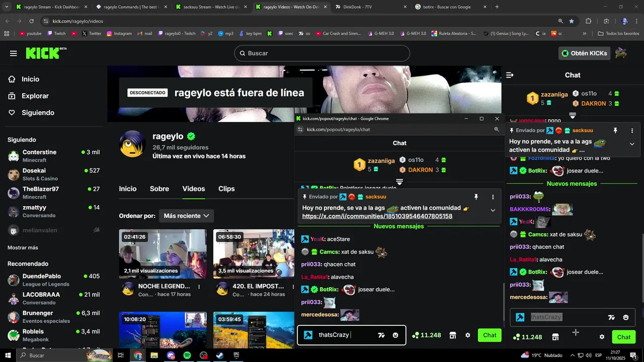This screenshot has width=644, height=362.
Task: Open options for NOCHE LEGEND video
Action: tap(199, 287)
